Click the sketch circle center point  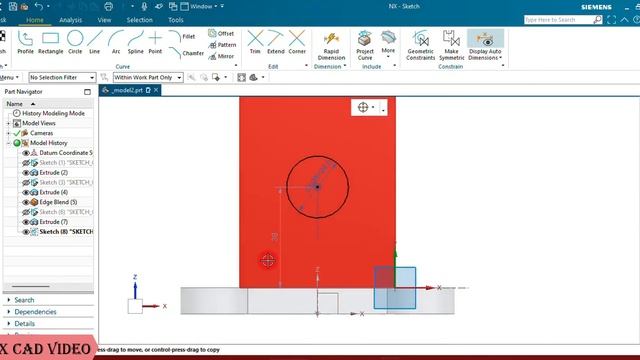pos(317,187)
